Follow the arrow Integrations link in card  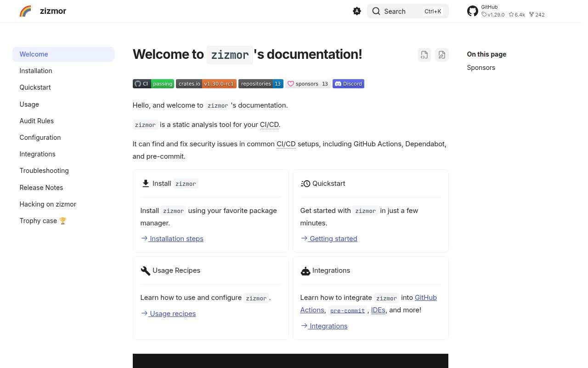[324, 326]
